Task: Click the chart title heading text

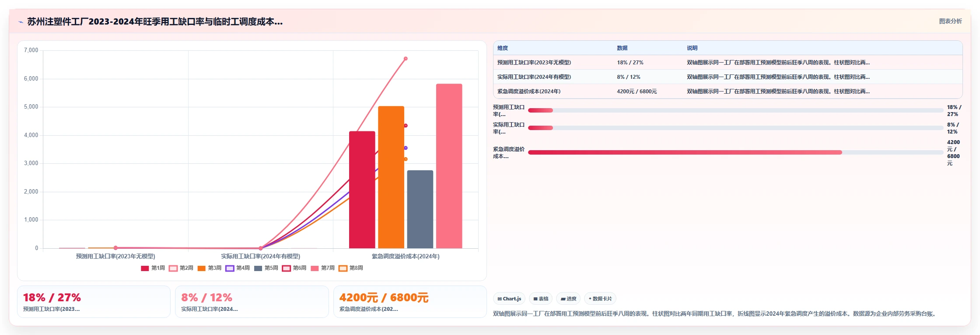Action: 155,21
